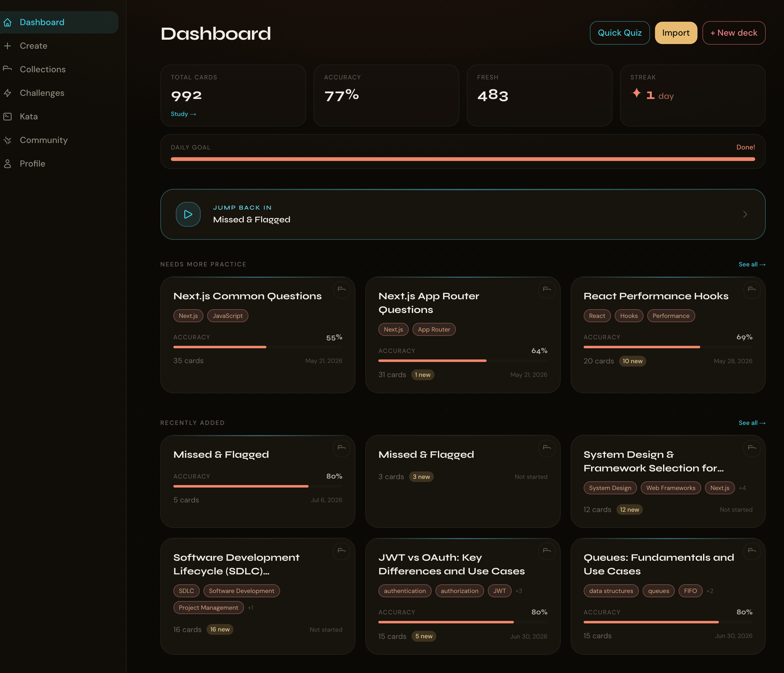Click collection icon on Next.js Common Questions card
Image resolution: width=784 pixels, height=673 pixels.
342,289
